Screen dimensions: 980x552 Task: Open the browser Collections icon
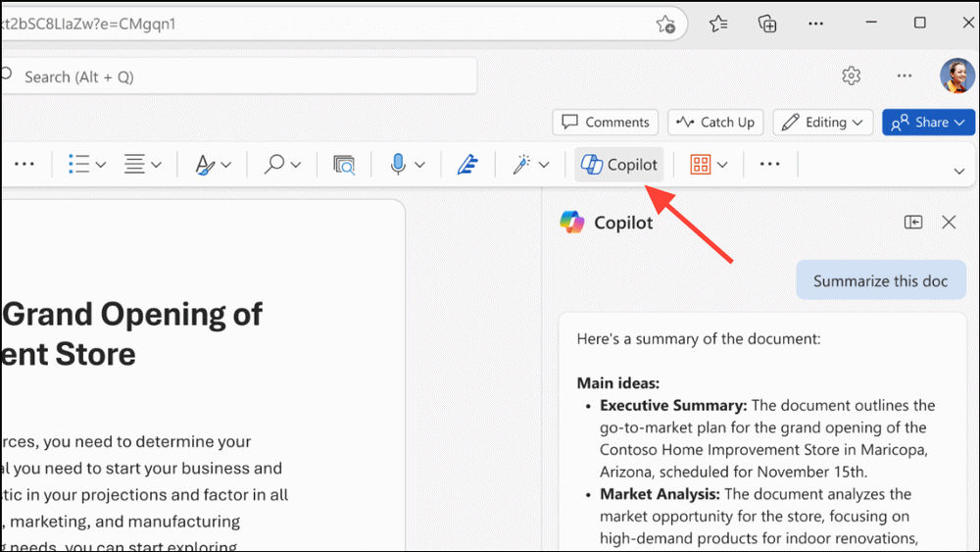coord(767,24)
